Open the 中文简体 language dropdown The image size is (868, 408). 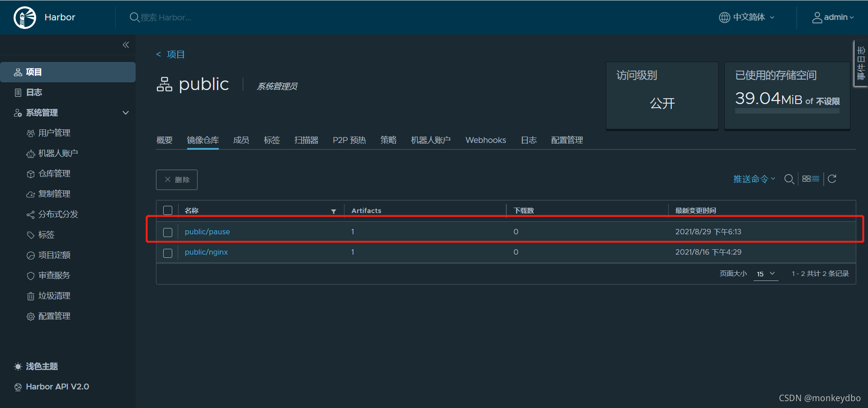click(x=747, y=17)
